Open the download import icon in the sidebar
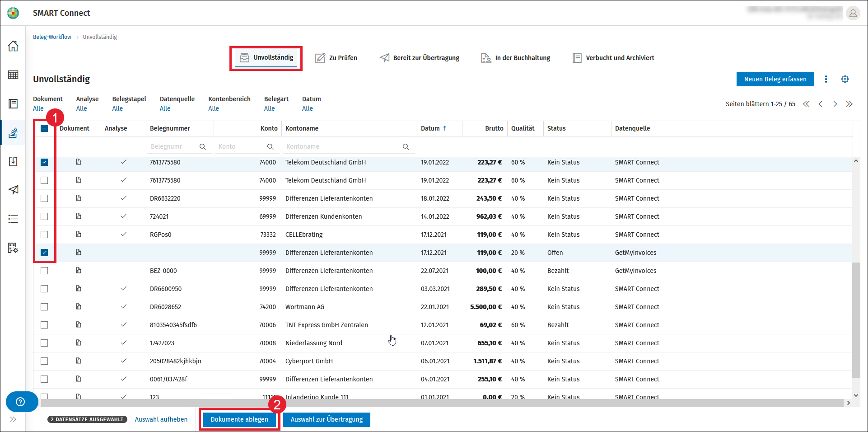868x432 pixels. pyautogui.click(x=13, y=161)
